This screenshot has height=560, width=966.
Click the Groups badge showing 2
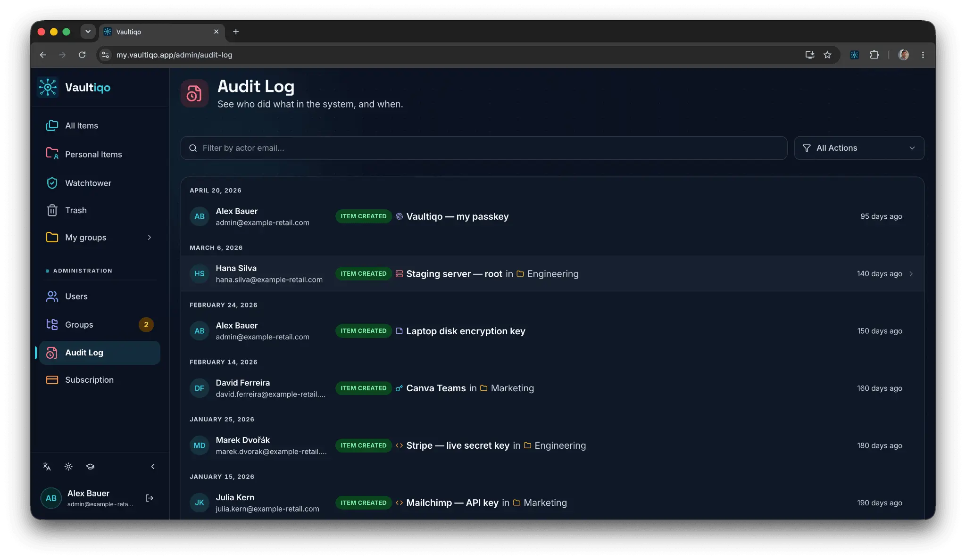[x=146, y=324]
